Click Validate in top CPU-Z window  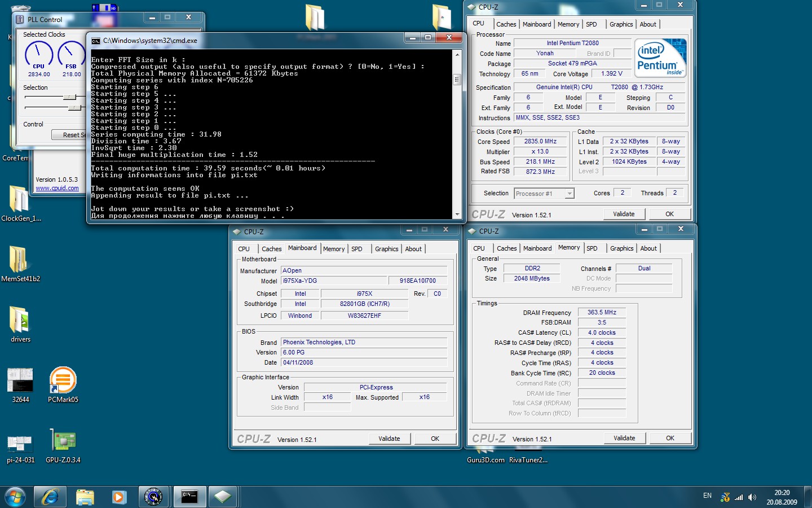pyautogui.click(x=624, y=214)
